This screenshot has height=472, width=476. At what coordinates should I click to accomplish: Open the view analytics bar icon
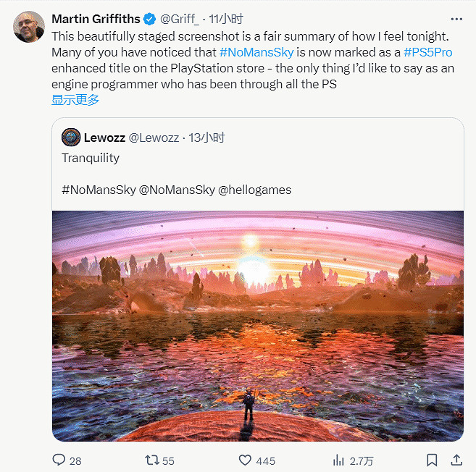[338, 460]
